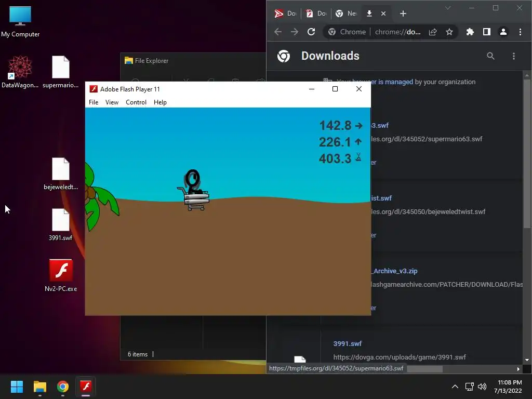Bookmark this page star icon

(x=449, y=32)
